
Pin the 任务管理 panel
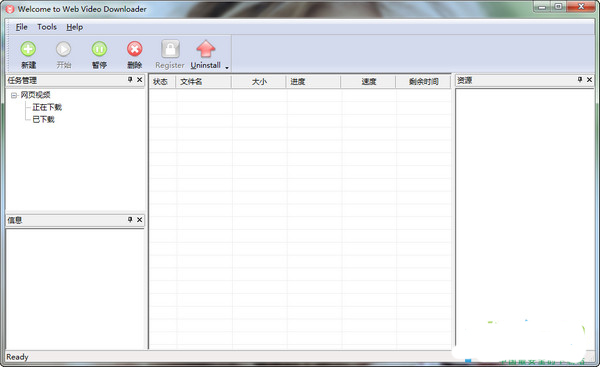click(x=130, y=80)
